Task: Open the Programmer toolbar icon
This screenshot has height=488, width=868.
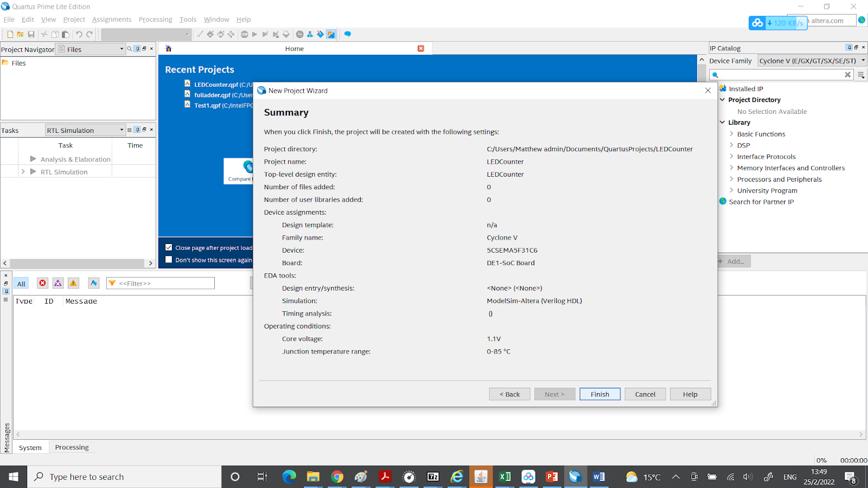Action: point(321,34)
